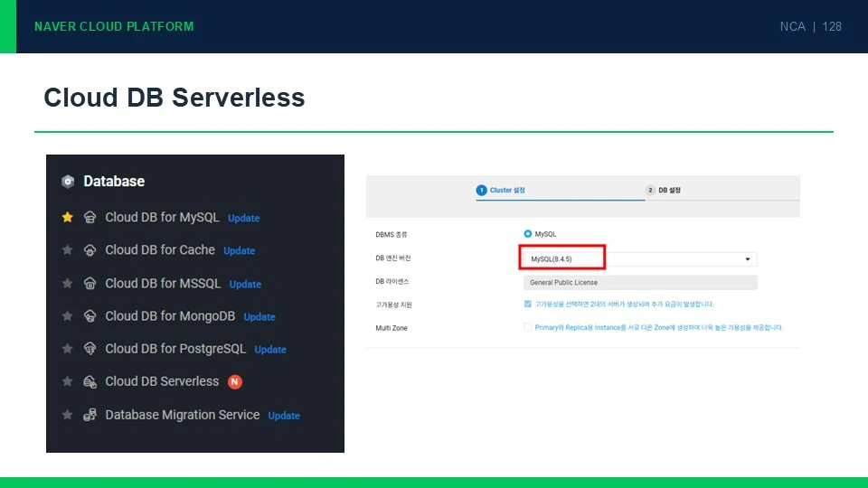This screenshot has width=868, height=488.
Task: Click the Cloud DB Serverless slide title
Action: [175, 98]
